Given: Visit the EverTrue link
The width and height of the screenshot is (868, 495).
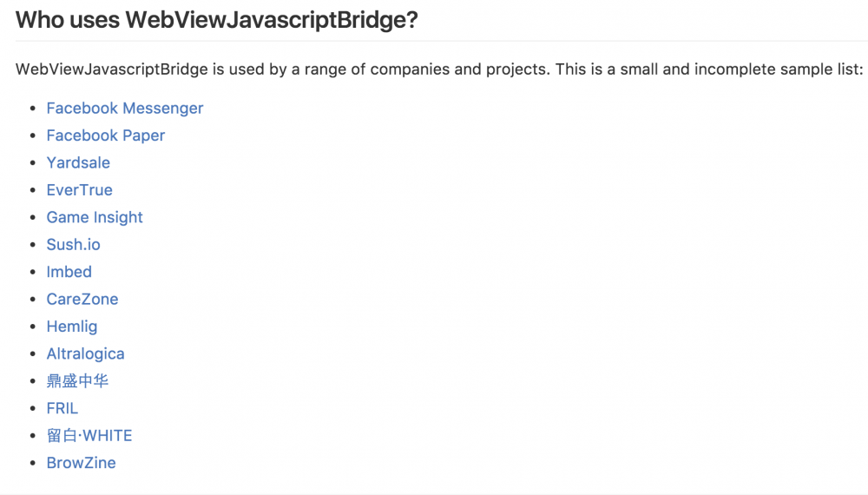Looking at the screenshot, I should point(79,190).
